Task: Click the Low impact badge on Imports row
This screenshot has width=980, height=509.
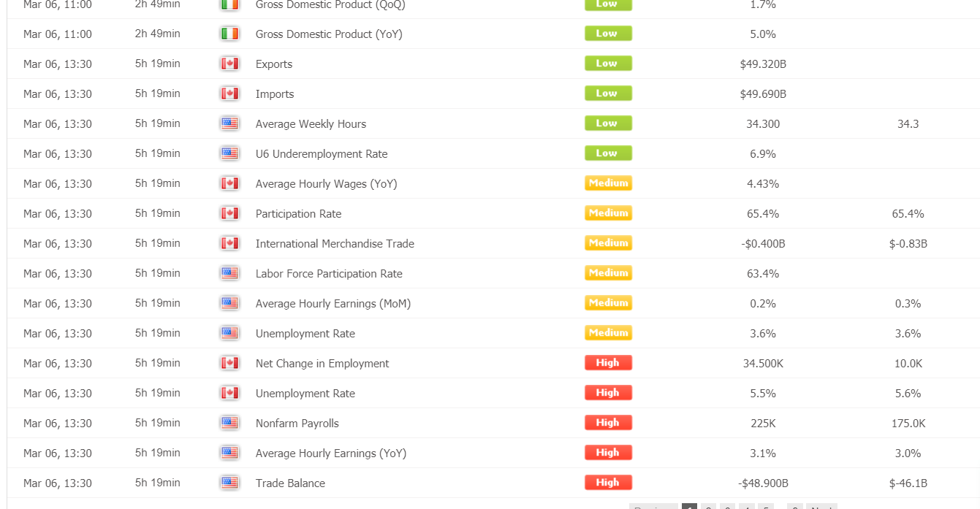Action: click(x=608, y=93)
